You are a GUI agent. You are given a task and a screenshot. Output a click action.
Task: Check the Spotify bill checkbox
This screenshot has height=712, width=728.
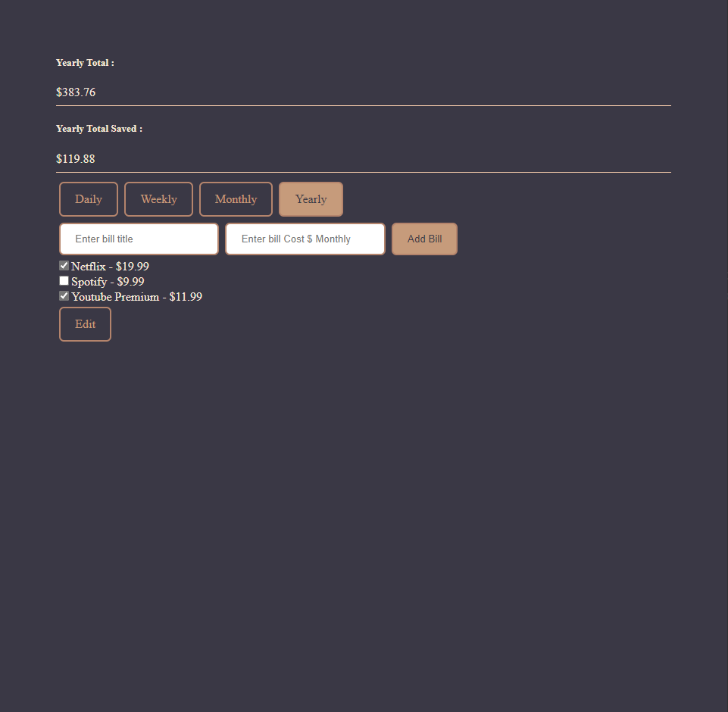click(64, 281)
